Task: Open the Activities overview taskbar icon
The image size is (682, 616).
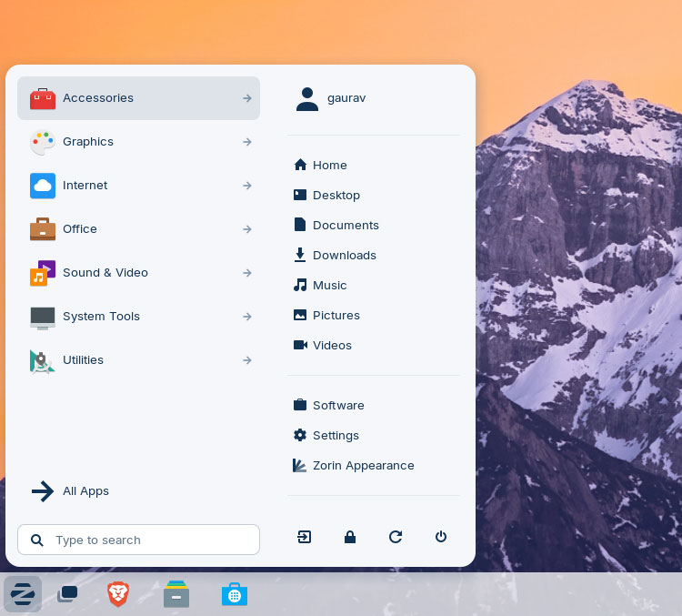Action: tap(67, 594)
